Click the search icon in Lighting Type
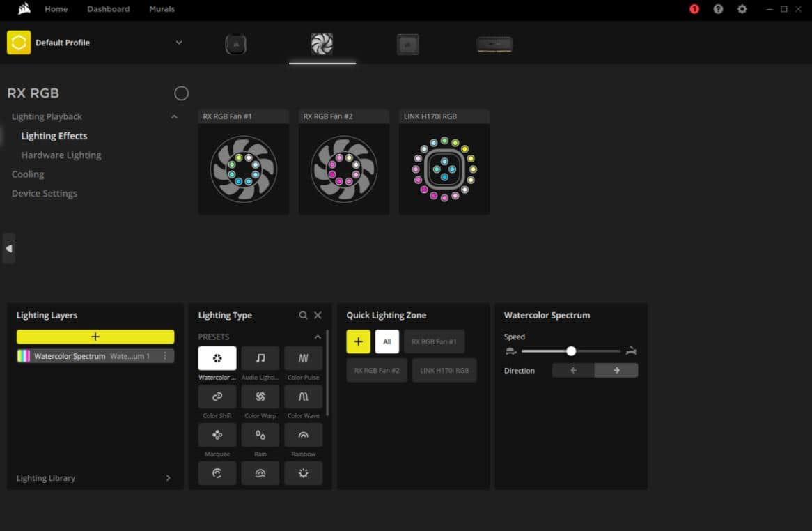The width and height of the screenshot is (812, 531). click(303, 315)
